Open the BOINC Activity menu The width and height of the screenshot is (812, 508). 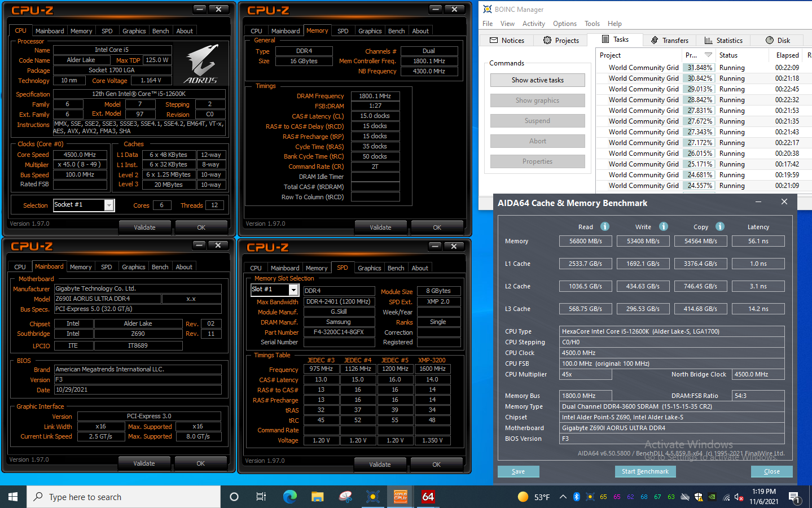click(x=534, y=24)
